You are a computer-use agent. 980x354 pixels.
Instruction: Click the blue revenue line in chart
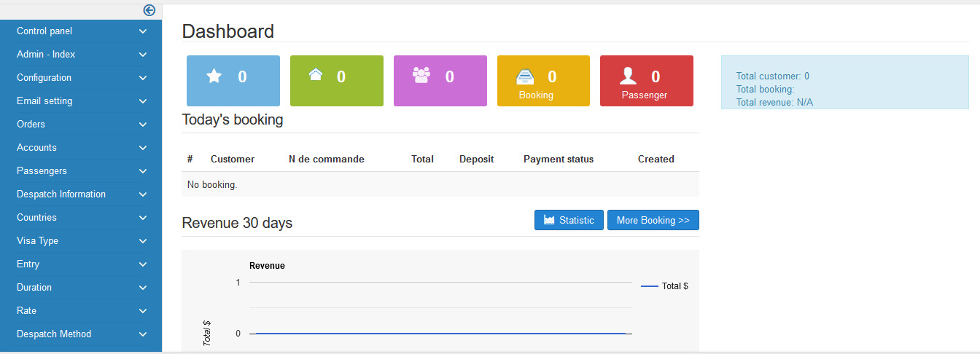[440, 334]
